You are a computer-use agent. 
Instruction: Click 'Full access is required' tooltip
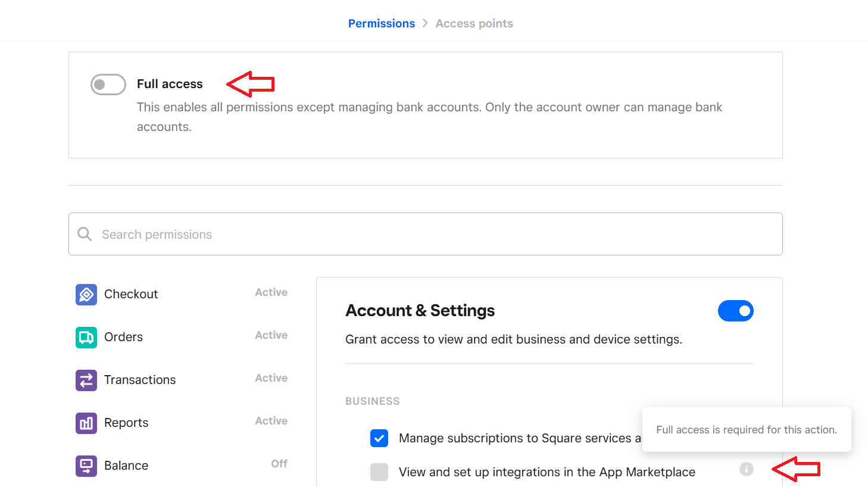(x=747, y=430)
